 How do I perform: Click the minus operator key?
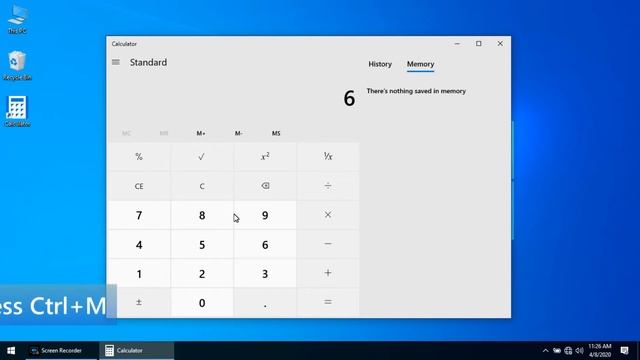pos(328,244)
